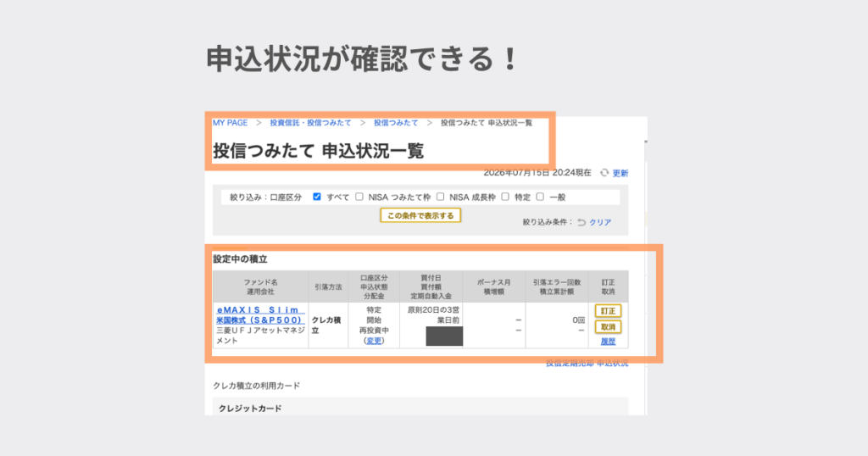
Task: Open the 履歴 link in the fund row
Action: pyautogui.click(x=608, y=342)
